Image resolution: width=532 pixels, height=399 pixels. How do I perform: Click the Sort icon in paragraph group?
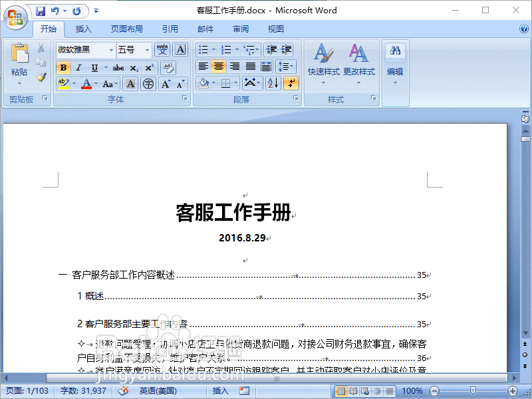click(x=273, y=82)
